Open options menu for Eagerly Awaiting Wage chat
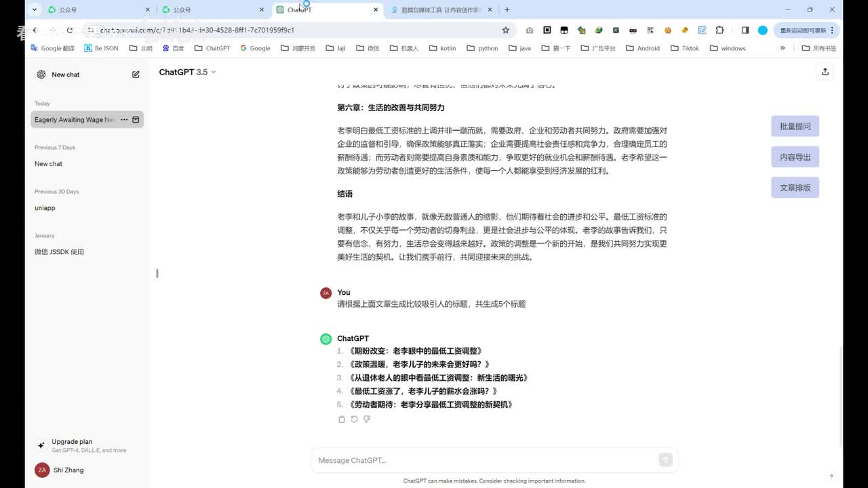This screenshot has width=868, height=488. (124, 120)
